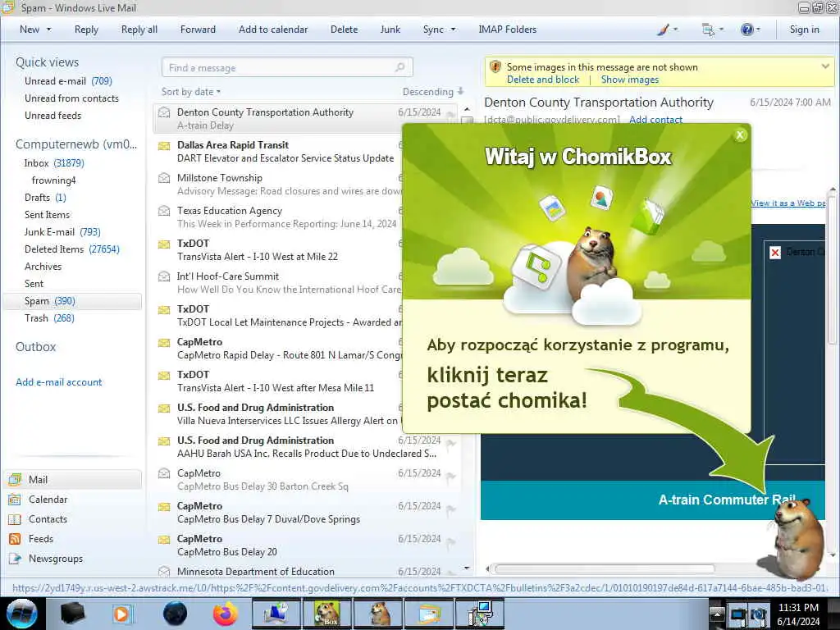Image resolution: width=840 pixels, height=630 pixels.
Task: Open the TxDOT TransVista Alert Mile 22 message
Action: [279, 250]
